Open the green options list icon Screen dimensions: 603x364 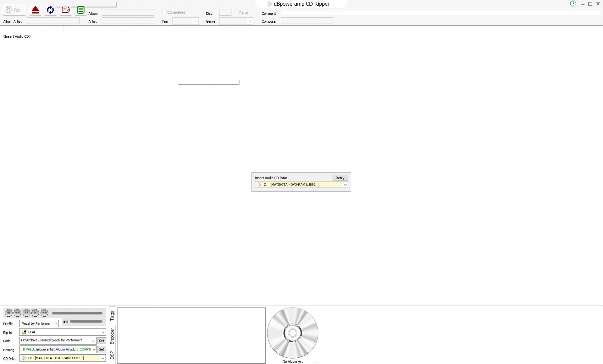pos(80,10)
